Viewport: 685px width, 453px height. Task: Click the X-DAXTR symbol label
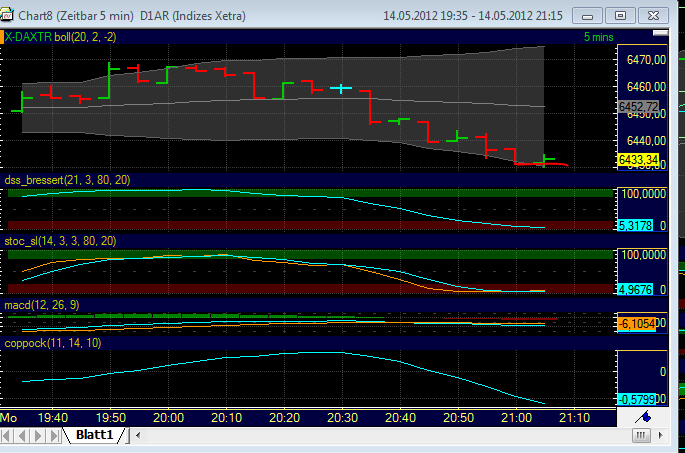[x=28, y=37]
